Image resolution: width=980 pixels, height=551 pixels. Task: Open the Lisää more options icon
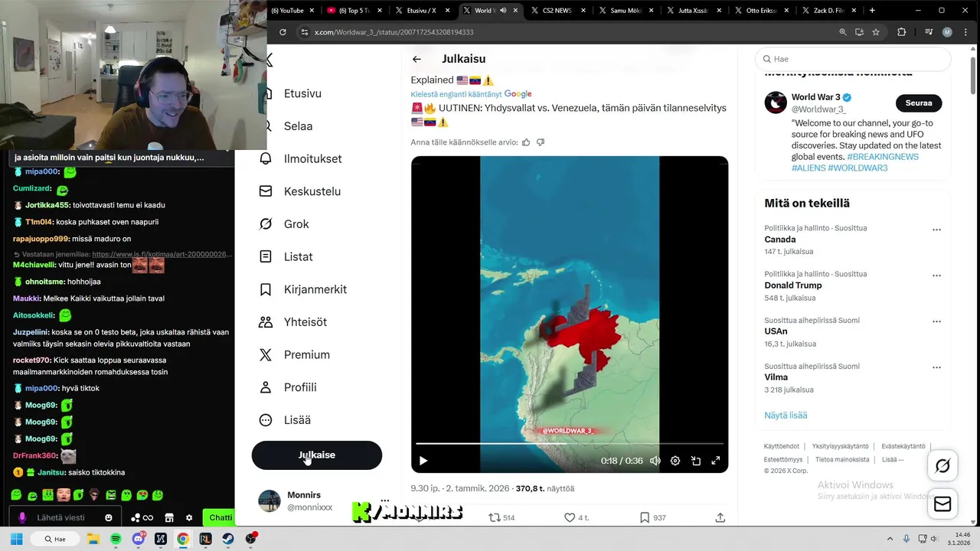pyautogui.click(x=266, y=420)
